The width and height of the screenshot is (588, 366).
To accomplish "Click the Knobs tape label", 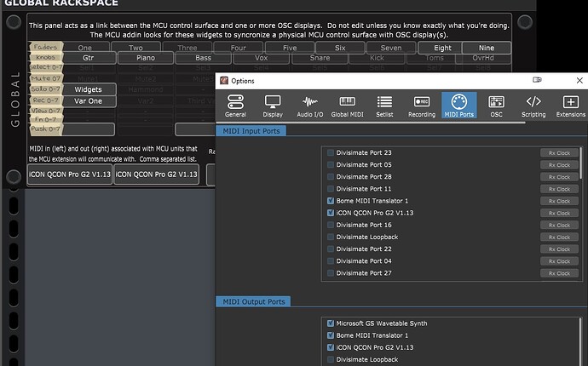I will click(46, 57).
